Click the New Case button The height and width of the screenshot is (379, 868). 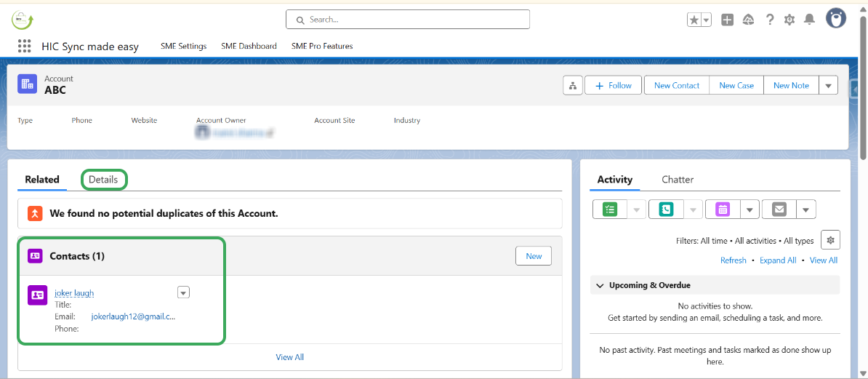click(736, 85)
